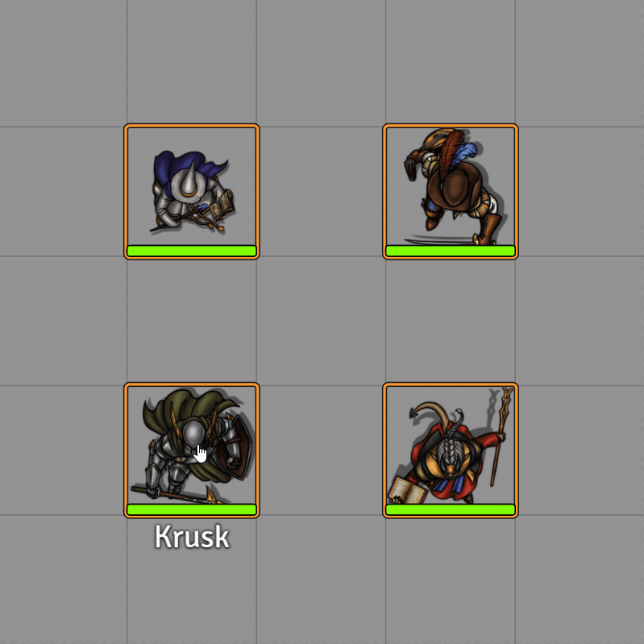This screenshot has height=644, width=644.
Task: Click the blue-caped knight's health bar
Action: [192, 251]
